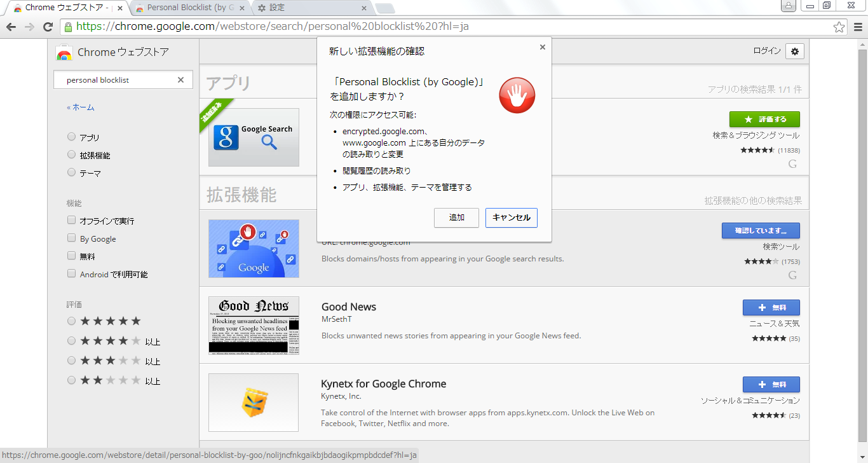The image size is (868, 463).
Task: Check the By Google filter
Action: point(72,238)
